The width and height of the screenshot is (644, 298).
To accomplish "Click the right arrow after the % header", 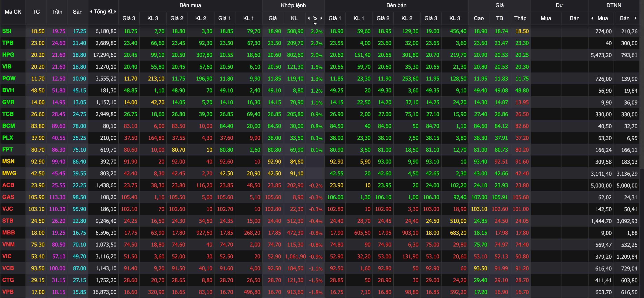I will pyautogui.click(x=321, y=18).
